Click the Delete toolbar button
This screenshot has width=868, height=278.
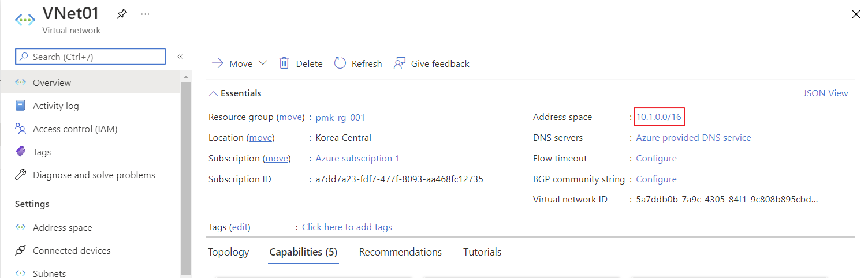[x=301, y=63]
